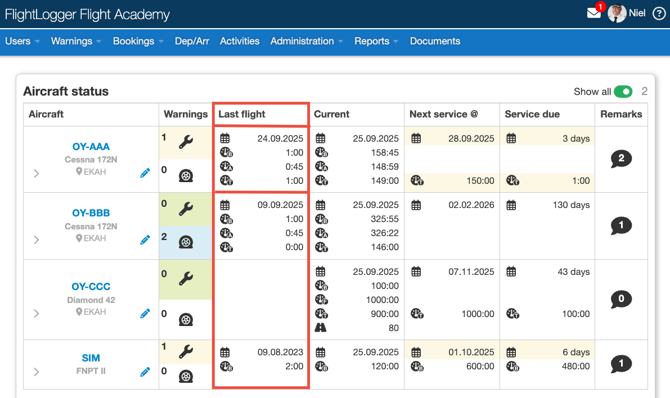Expand the OY-AAA row chevron

tap(36, 173)
